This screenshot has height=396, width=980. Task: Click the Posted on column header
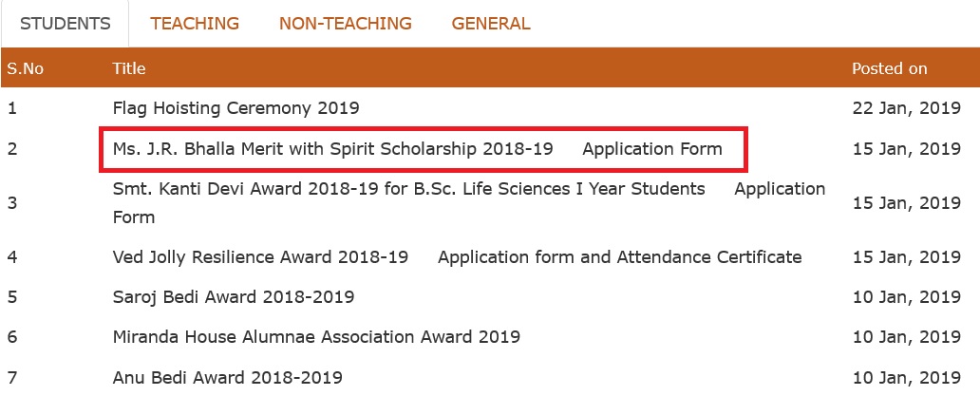(889, 69)
